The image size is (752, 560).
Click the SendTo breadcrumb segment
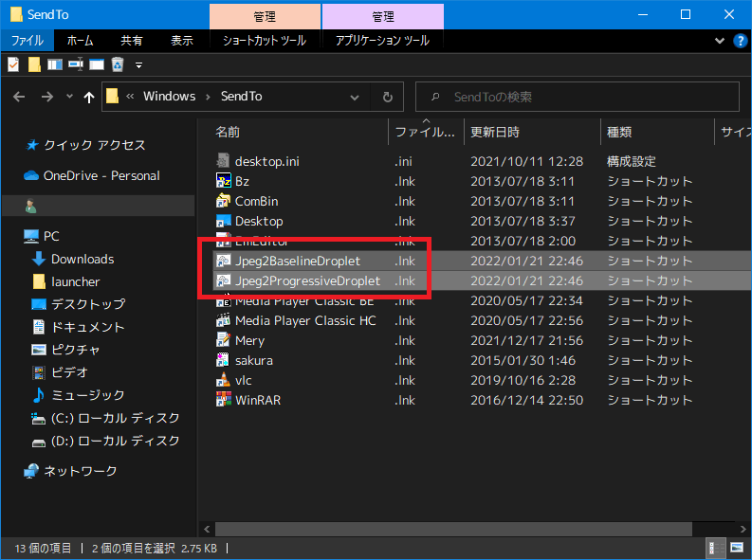pos(241,97)
